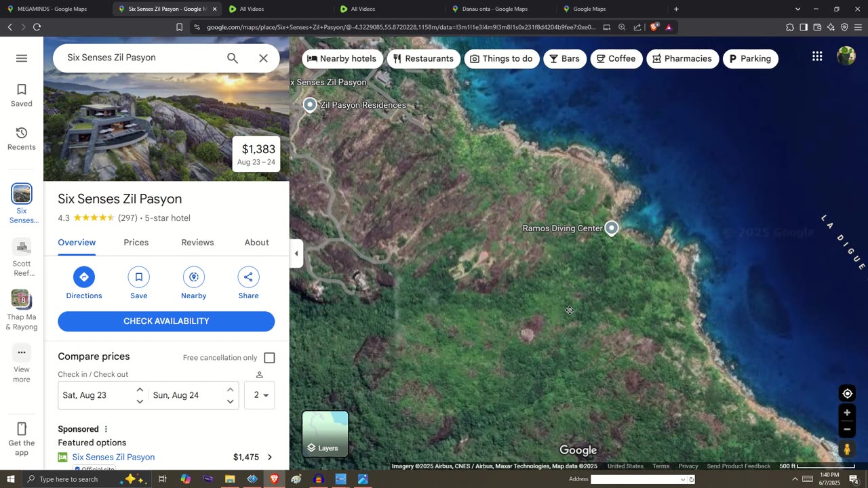Show hidden system tray icons
868x488 pixels.
coord(795,479)
